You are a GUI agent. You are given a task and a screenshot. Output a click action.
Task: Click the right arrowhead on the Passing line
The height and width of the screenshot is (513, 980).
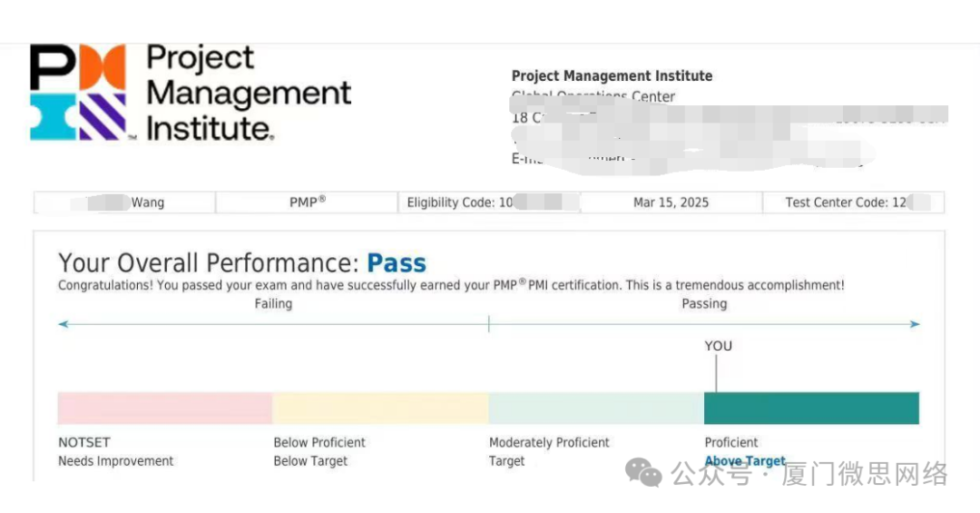(x=915, y=324)
